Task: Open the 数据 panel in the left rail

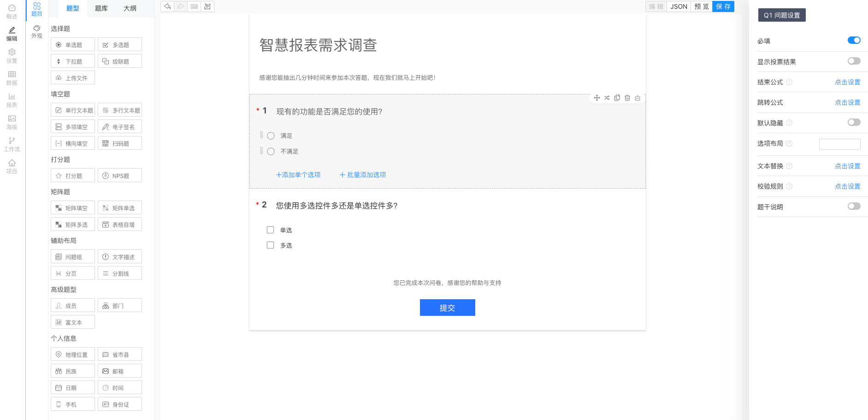Action: pyautogui.click(x=12, y=78)
